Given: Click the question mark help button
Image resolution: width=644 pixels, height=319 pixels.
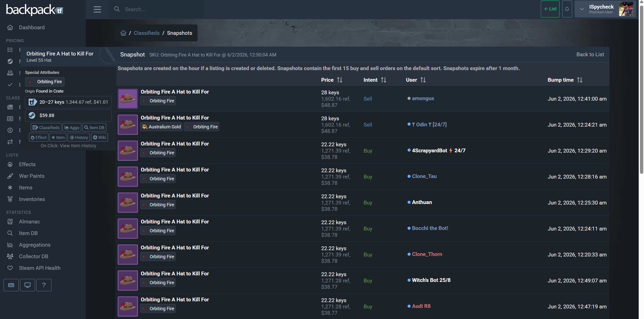Looking at the screenshot, I should 44,285.
